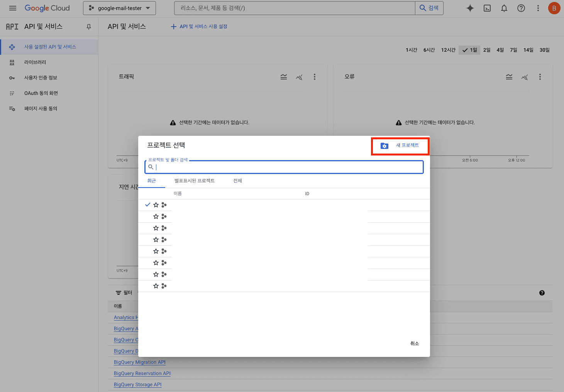
Task: Open header more options vertical dots
Action: tap(538, 8)
